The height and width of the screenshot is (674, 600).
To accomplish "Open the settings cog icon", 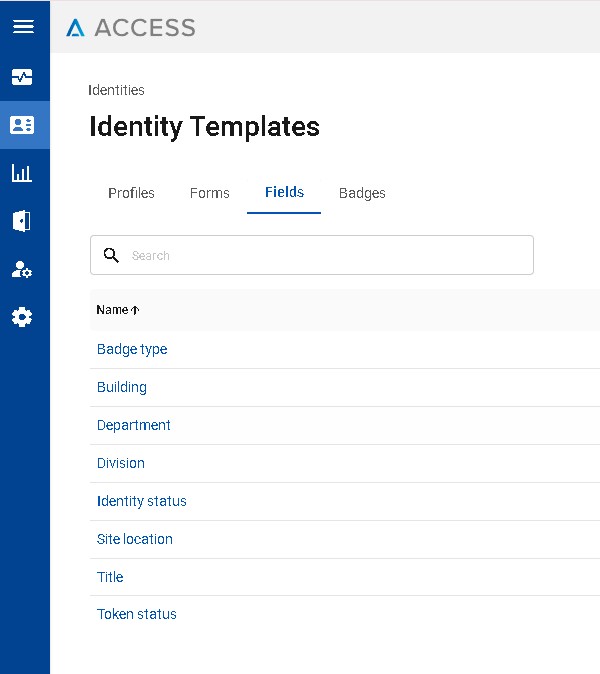I will pos(22,317).
